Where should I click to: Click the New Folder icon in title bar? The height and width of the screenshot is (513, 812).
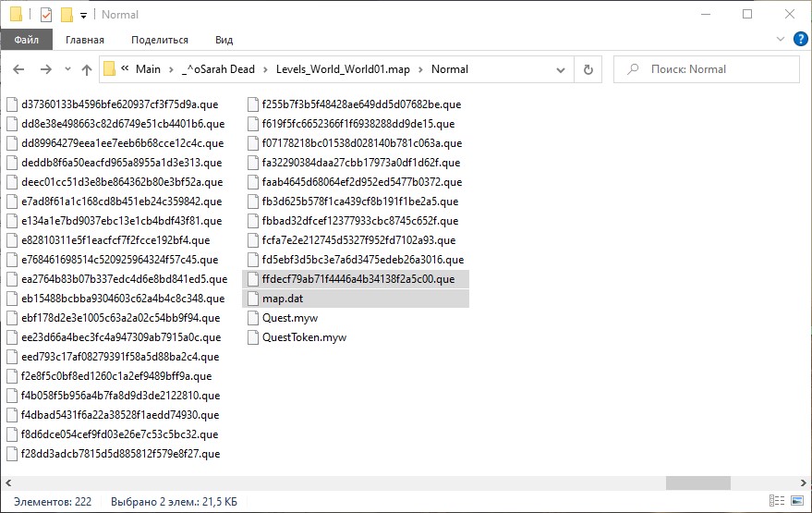click(x=66, y=14)
